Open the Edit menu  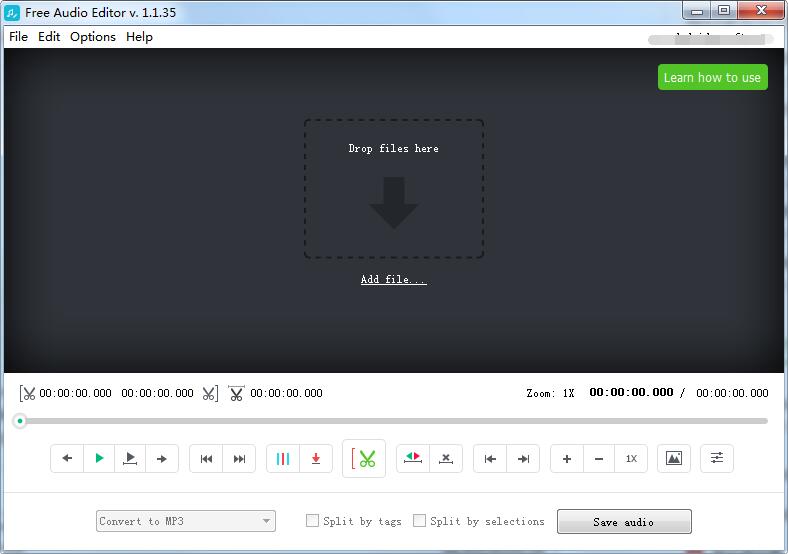(49, 37)
